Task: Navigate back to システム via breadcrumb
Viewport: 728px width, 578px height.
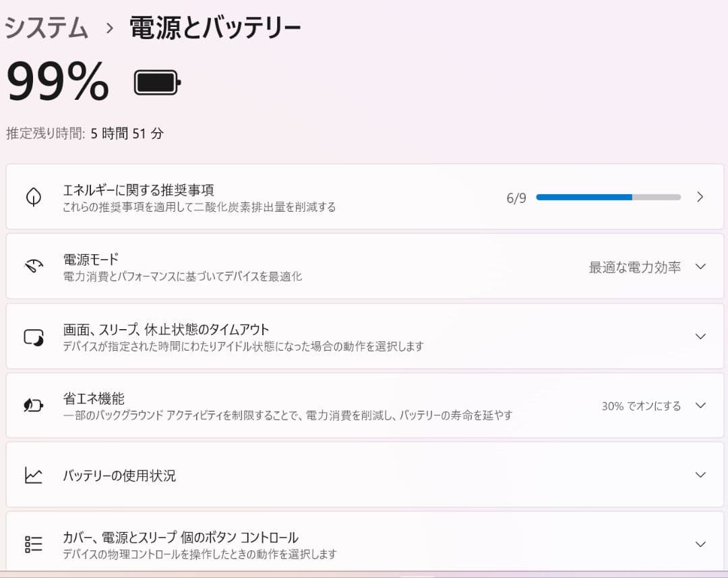Action: tap(44, 26)
